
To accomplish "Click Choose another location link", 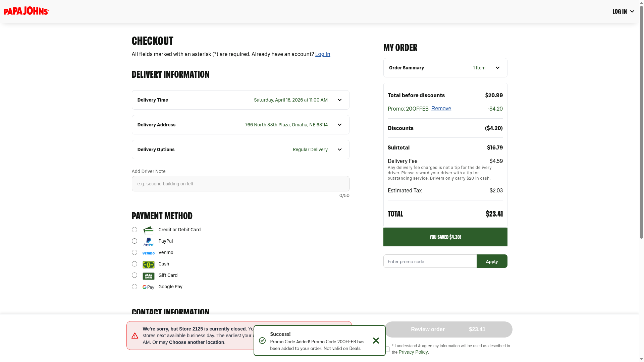I will coord(197,342).
